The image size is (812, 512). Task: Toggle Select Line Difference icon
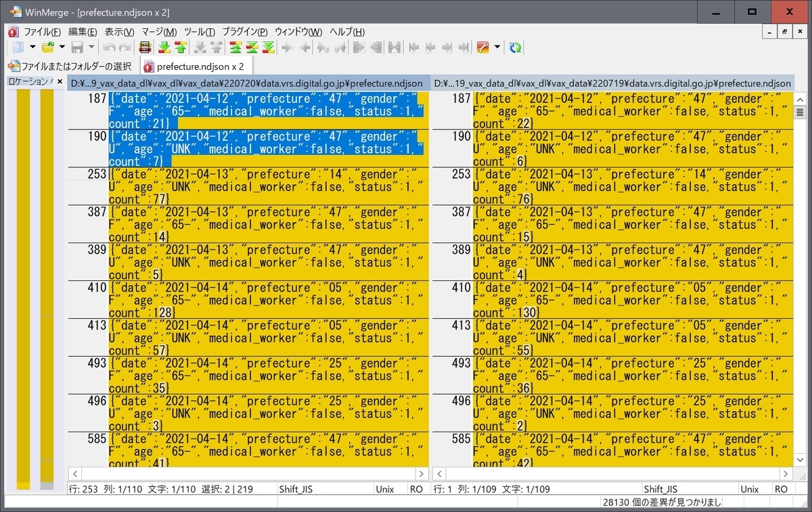[144, 47]
